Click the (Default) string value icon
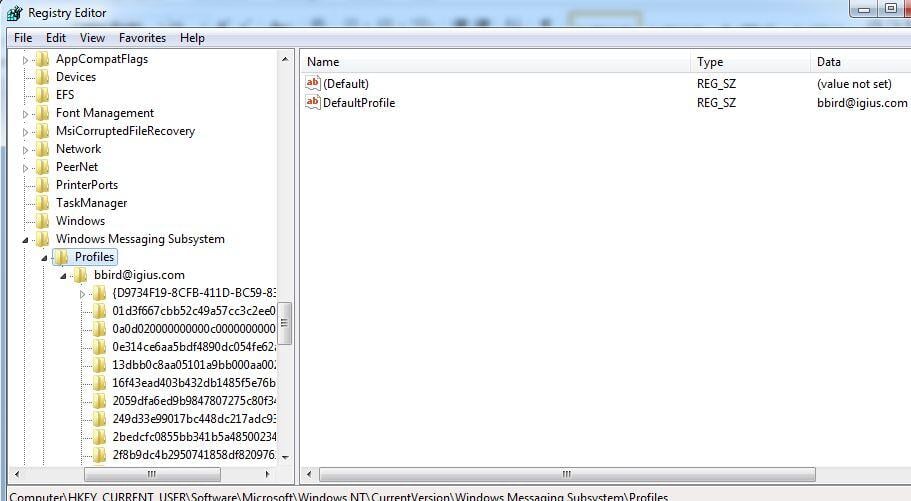The height and width of the screenshot is (501, 911). [313, 83]
